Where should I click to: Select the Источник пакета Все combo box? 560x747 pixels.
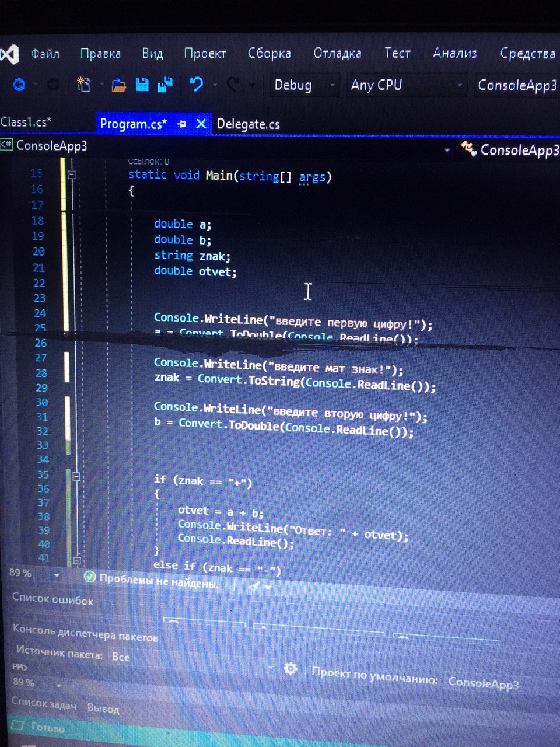point(191,659)
